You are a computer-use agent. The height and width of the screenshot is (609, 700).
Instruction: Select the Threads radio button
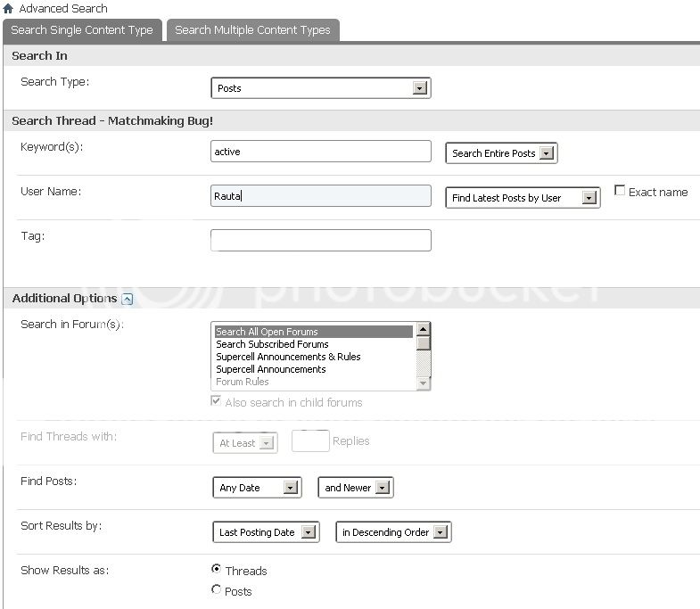pos(216,569)
